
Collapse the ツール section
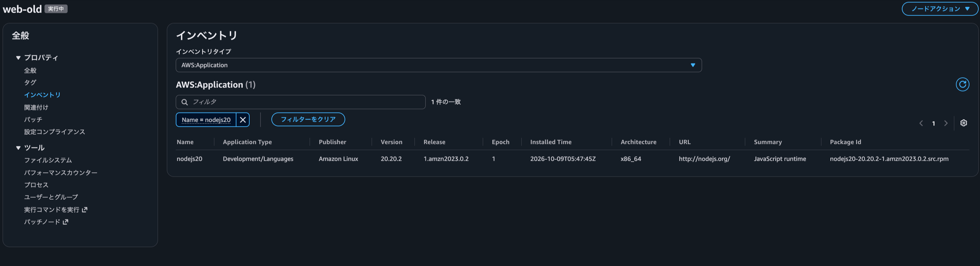pyautogui.click(x=18, y=148)
